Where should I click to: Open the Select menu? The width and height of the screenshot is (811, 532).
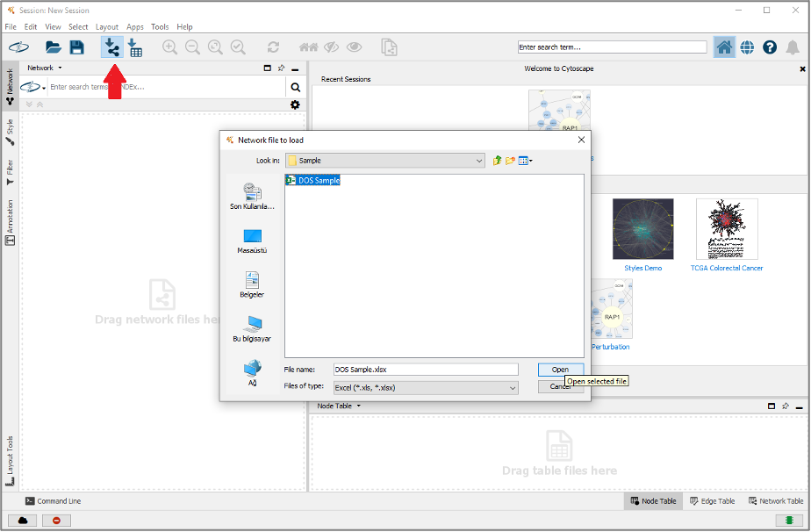[78, 27]
